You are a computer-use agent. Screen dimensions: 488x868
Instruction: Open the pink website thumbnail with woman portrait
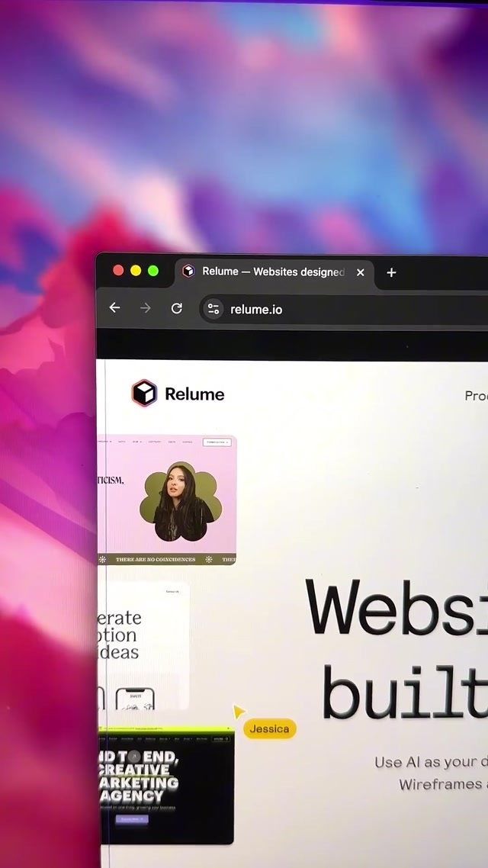[x=168, y=500]
